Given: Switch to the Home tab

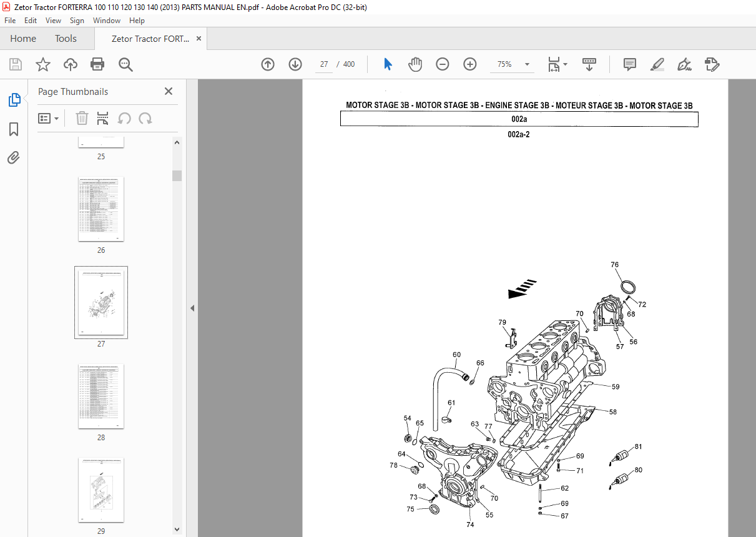Looking at the screenshot, I should pos(23,39).
